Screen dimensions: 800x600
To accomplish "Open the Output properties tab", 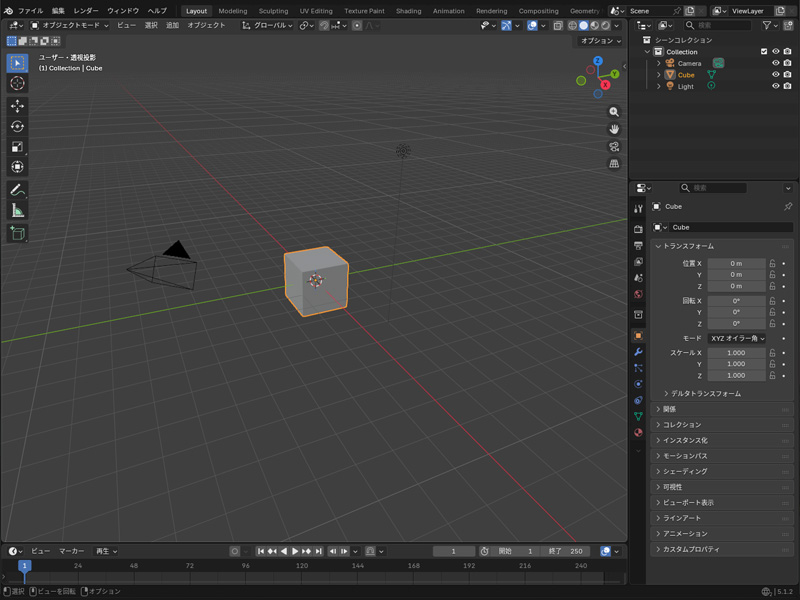I will click(x=638, y=245).
